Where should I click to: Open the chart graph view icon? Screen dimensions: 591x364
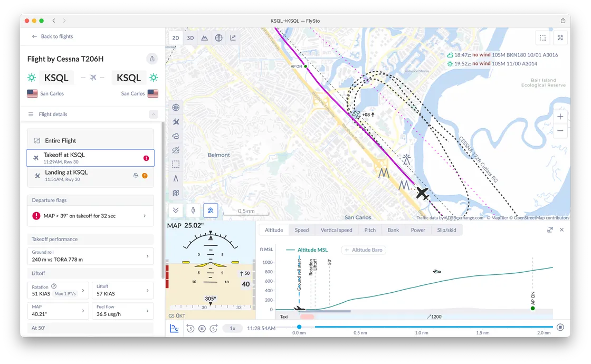pos(233,38)
